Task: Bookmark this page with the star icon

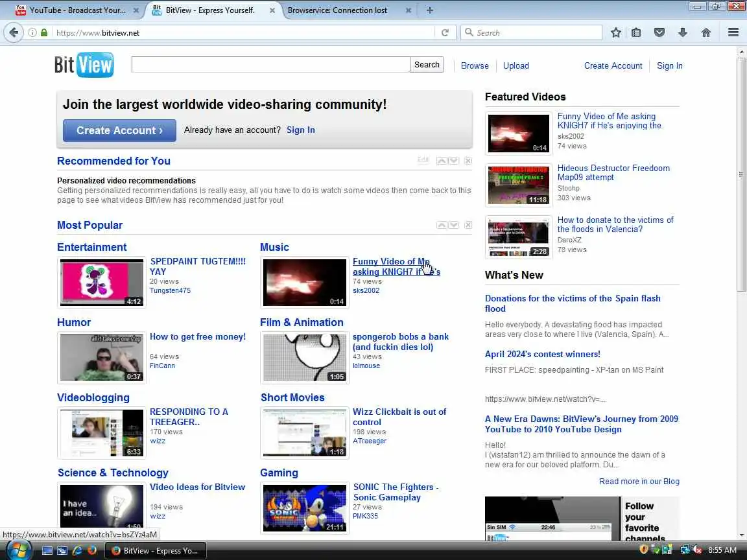Action: (615, 32)
